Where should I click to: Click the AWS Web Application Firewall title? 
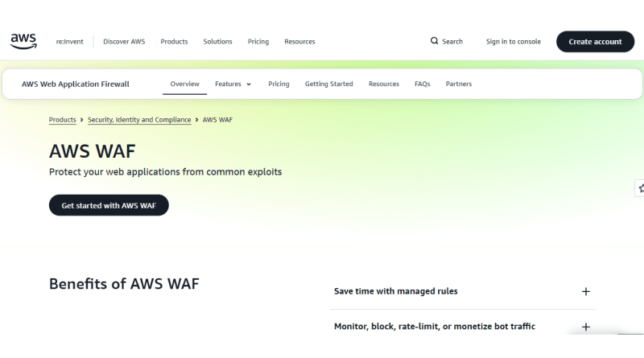(x=75, y=84)
